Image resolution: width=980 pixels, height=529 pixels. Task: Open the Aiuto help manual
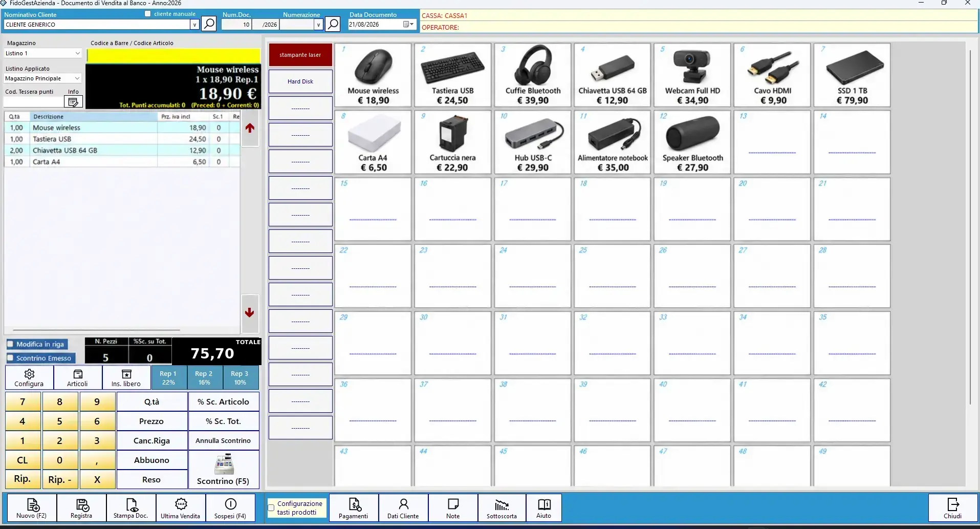pyautogui.click(x=544, y=507)
